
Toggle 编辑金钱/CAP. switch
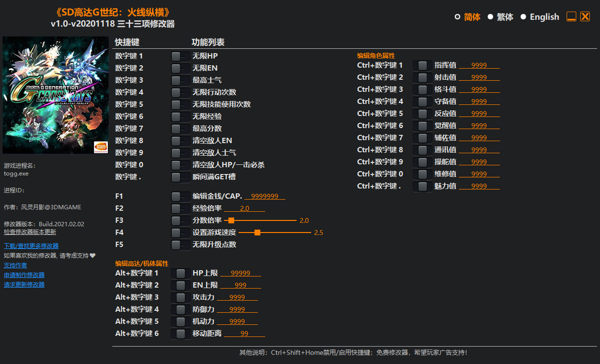pos(180,196)
